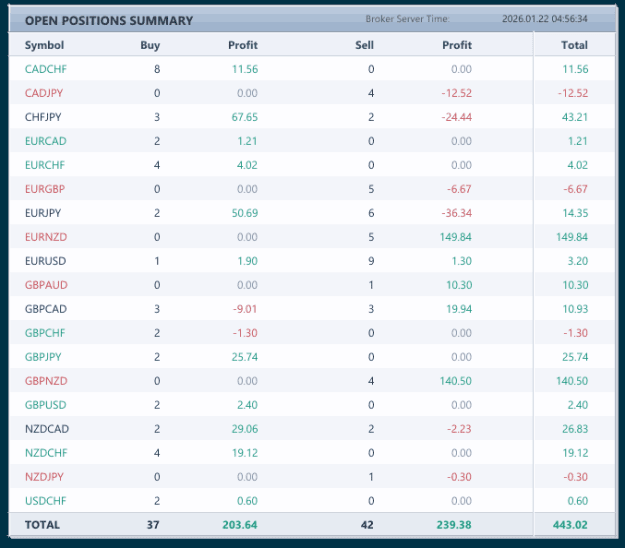
Task: Select the NZDJPY symbol label
Action: tap(44, 477)
